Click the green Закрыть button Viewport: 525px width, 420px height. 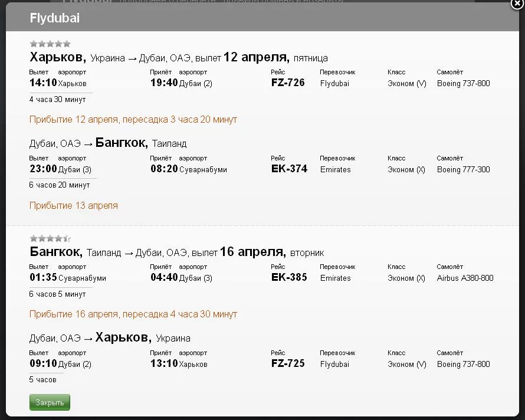50,402
